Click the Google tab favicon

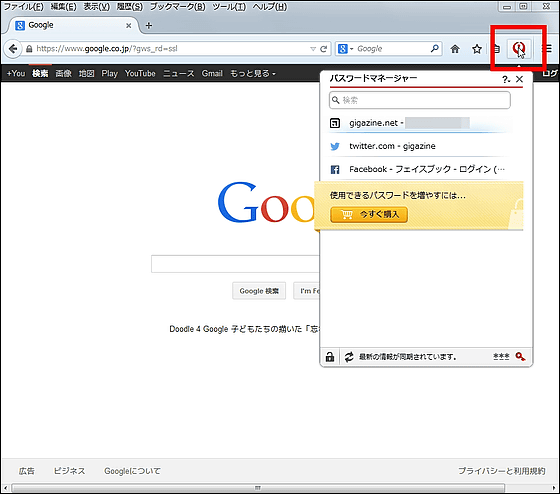pyautogui.click(x=20, y=25)
